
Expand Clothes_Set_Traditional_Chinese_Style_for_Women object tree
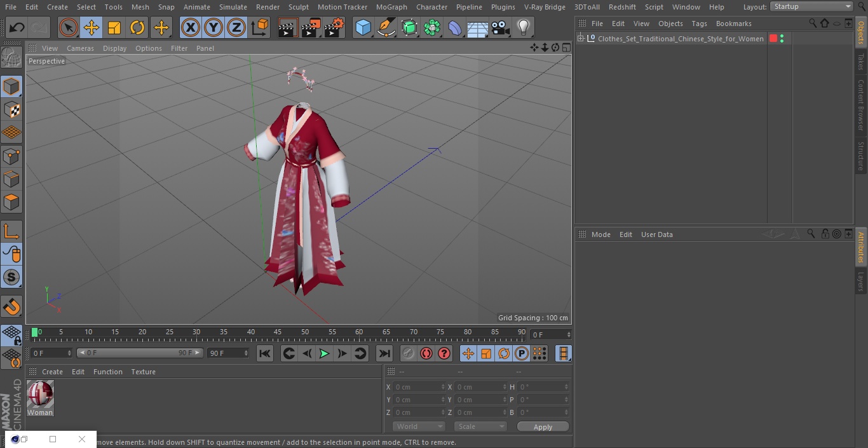coord(580,39)
